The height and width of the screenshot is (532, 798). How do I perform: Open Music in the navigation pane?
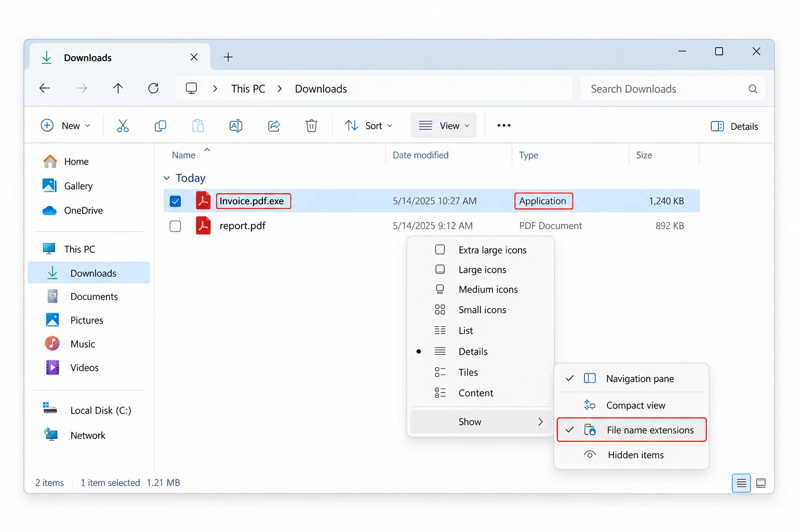[x=83, y=344]
